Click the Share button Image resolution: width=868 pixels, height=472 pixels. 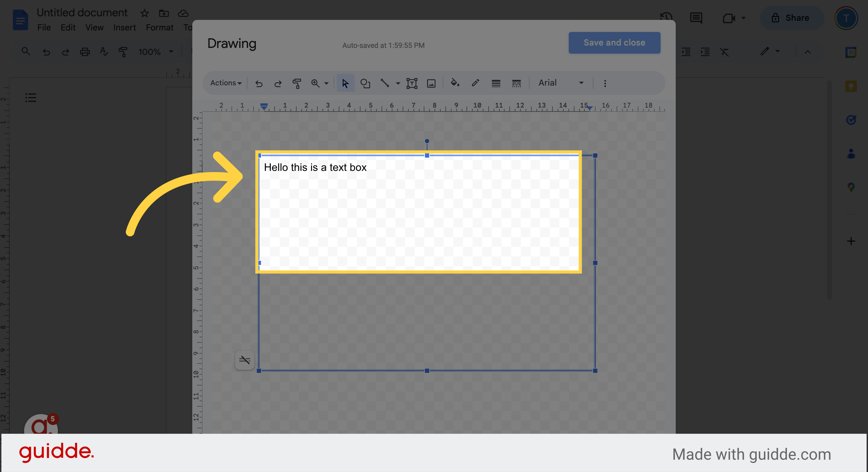792,18
